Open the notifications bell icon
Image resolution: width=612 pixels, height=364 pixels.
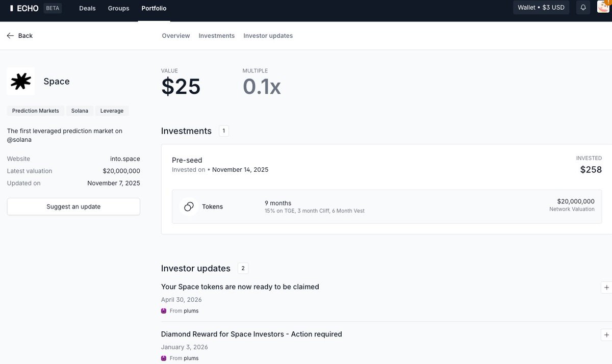pyautogui.click(x=583, y=8)
